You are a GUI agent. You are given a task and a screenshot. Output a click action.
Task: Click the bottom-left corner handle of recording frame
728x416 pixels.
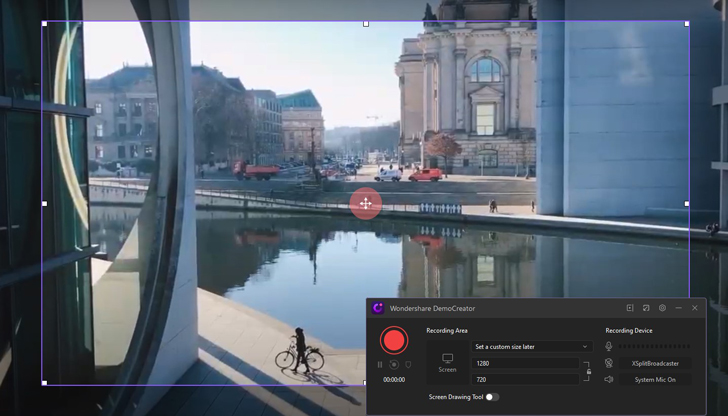45,383
